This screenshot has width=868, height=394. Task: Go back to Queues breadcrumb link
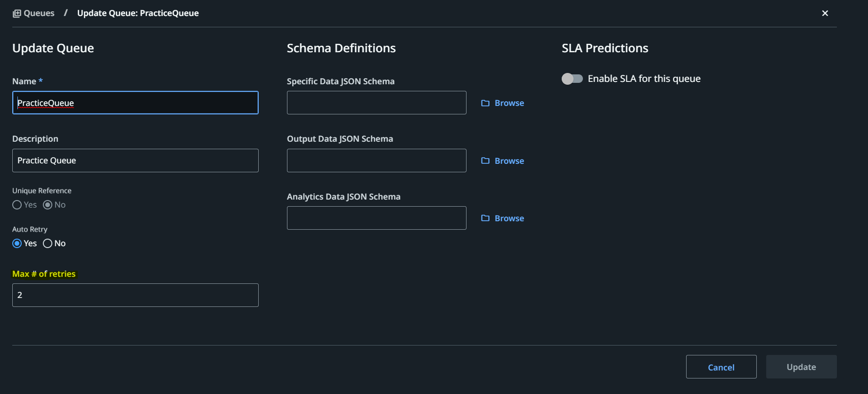[x=39, y=13]
